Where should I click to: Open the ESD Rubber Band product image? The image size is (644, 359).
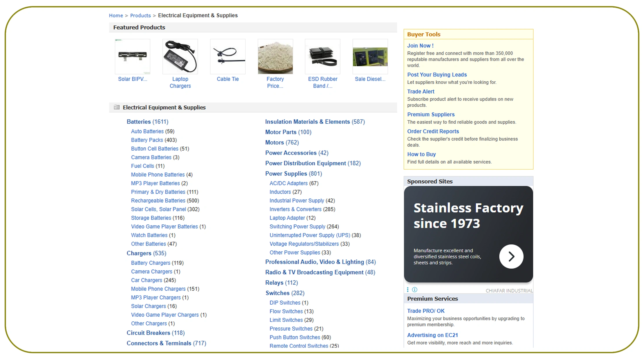coord(322,56)
